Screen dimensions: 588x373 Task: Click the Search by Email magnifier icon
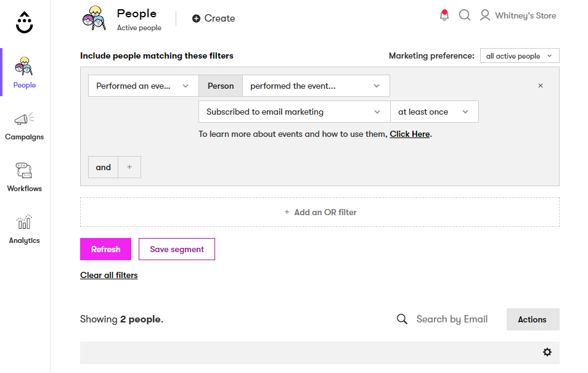point(402,319)
